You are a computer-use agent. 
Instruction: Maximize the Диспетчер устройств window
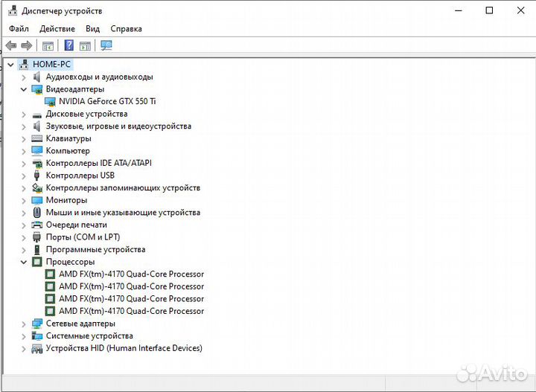489,10
